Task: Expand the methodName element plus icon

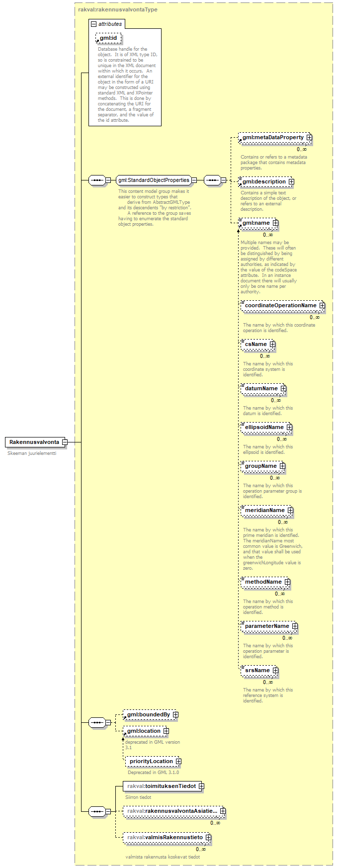Action: click(x=287, y=582)
